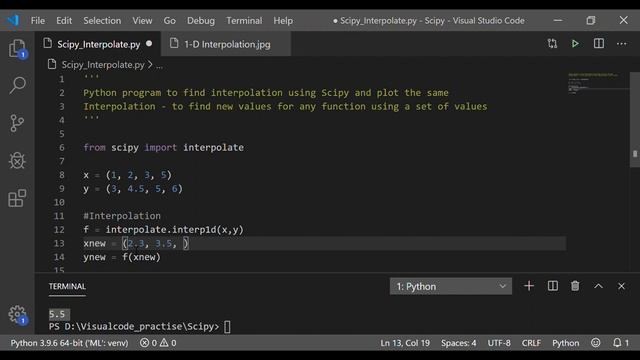Kill the terminal with the trash icon

click(x=575, y=286)
